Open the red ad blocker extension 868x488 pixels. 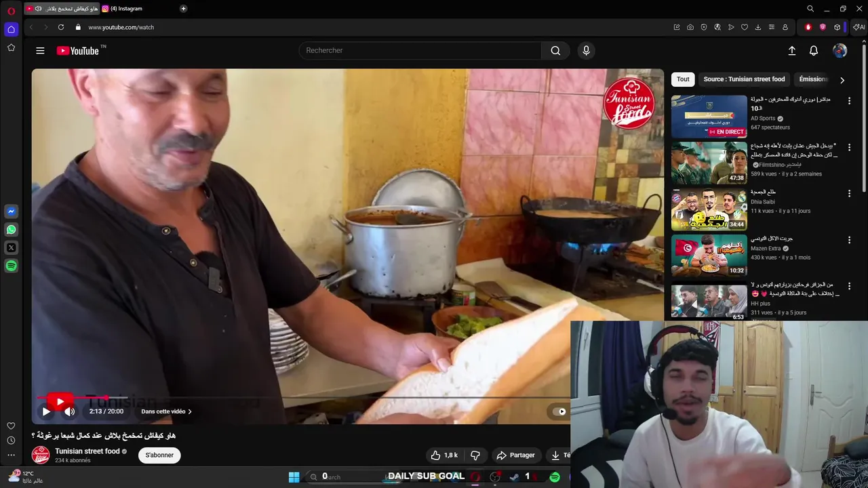tap(808, 27)
